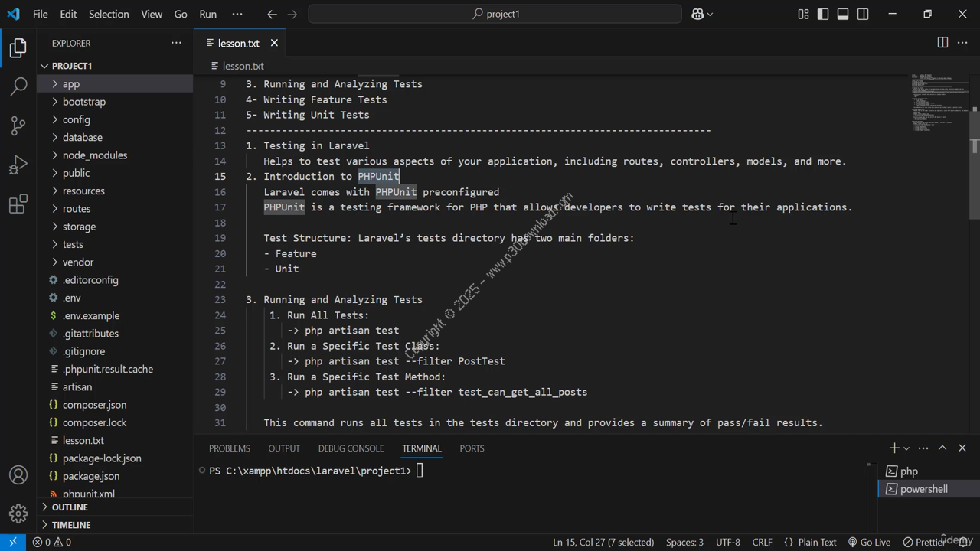Open composer.json in the explorer
The height and width of the screenshot is (551, 980).
115,405
